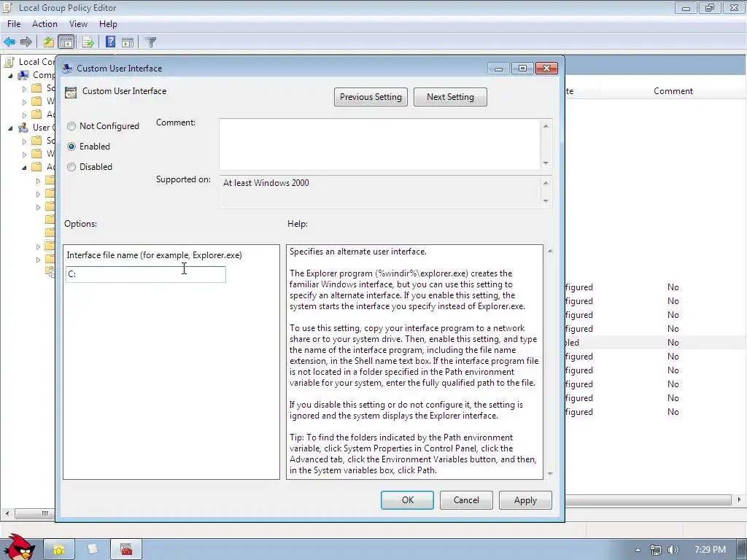Click right scroll arrow of main window scrollbar
Image resolution: width=747 pixels, height=560 pixels.
(739, 499)
